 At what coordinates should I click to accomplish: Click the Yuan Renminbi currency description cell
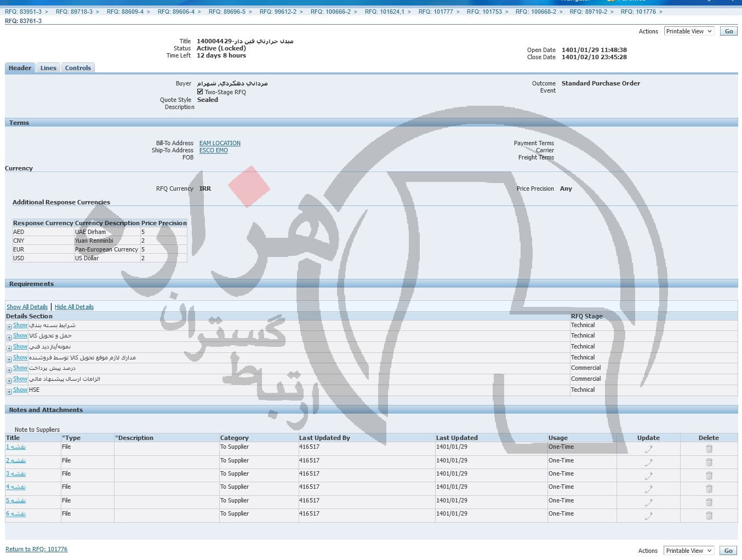coord(107,241)
